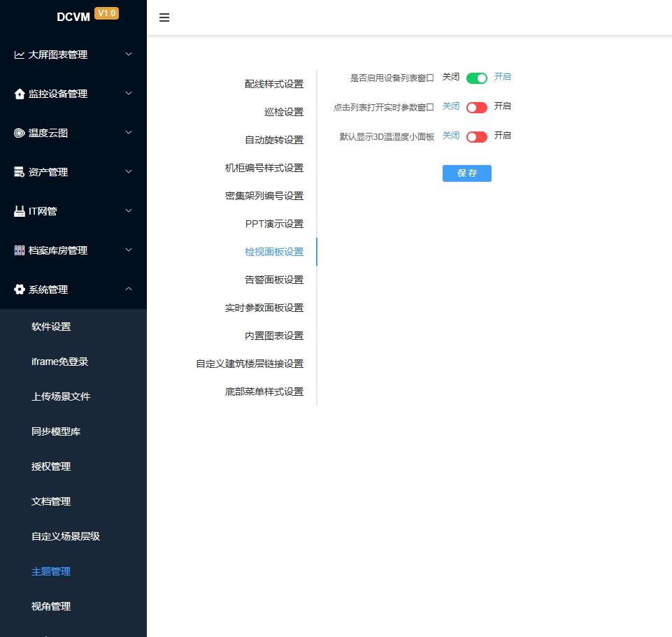Open the 巡检设置 tab

click(284, 112)
